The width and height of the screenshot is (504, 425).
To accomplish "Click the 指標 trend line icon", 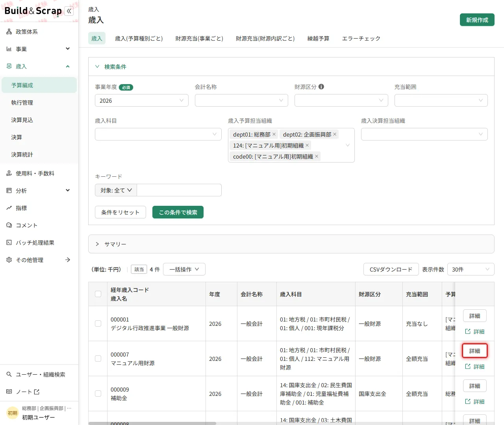I will (x=9, y=208).
